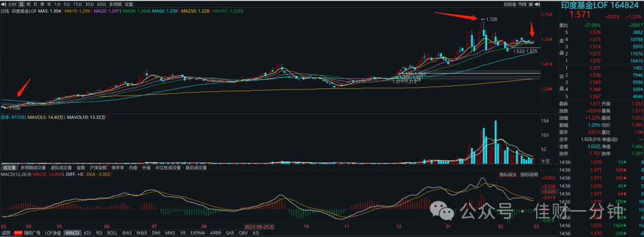Open top toolbar 设置 settings

[129, 4]
